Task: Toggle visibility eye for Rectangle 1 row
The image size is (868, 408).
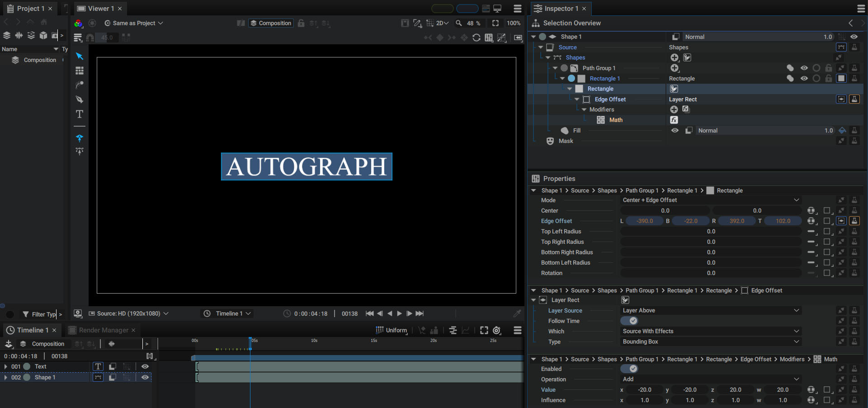Action: [804, 78]
